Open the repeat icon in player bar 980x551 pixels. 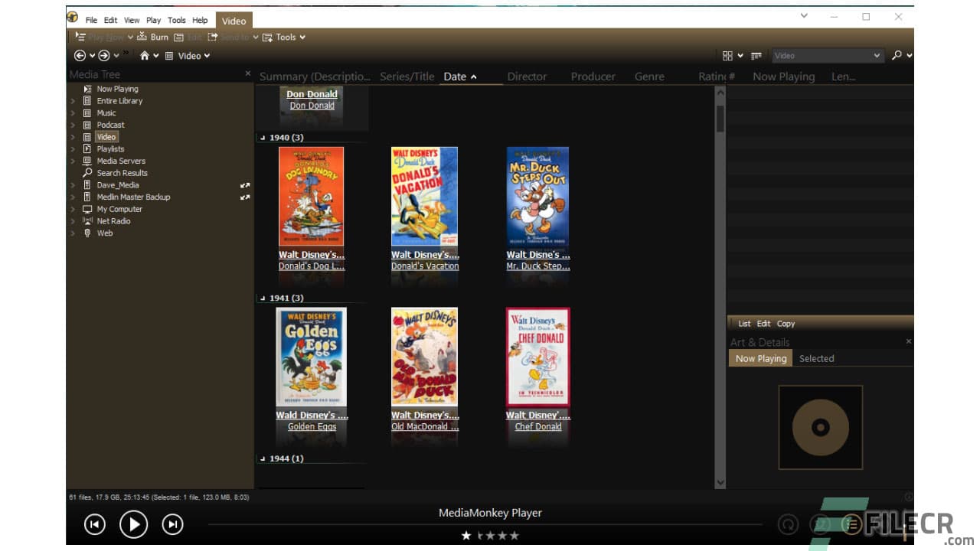(789, 525)
